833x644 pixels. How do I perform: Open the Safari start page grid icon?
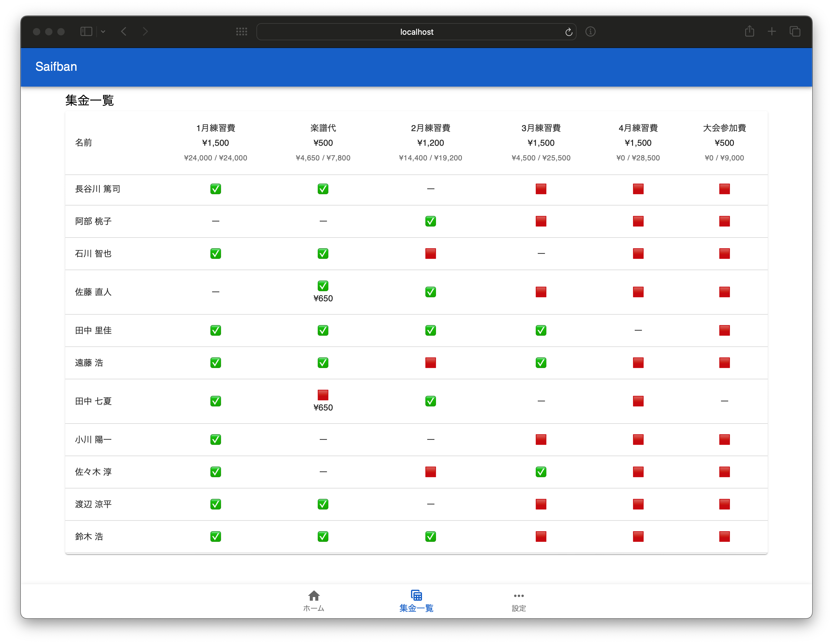[x=241, y=32]
